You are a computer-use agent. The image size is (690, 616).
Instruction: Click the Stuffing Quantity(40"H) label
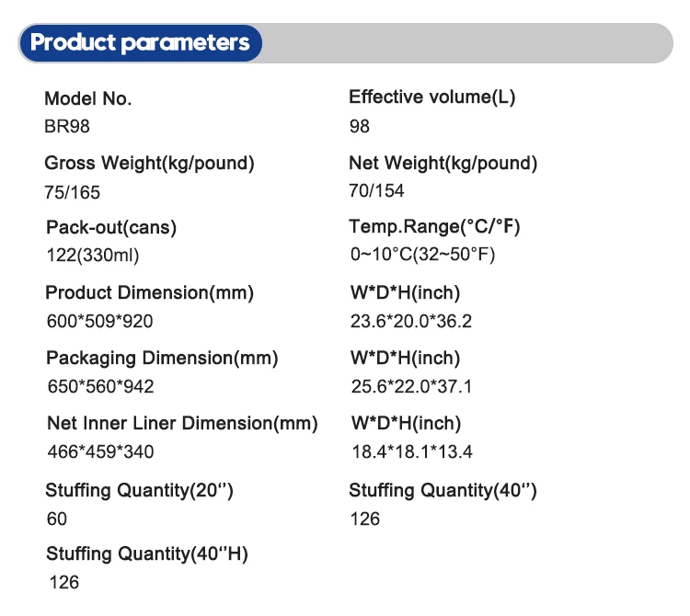tap(147, 553)
